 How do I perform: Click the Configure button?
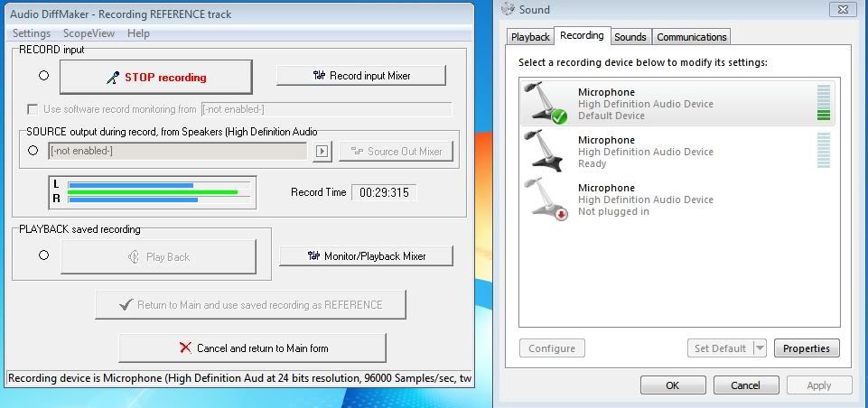pos(552,348)
